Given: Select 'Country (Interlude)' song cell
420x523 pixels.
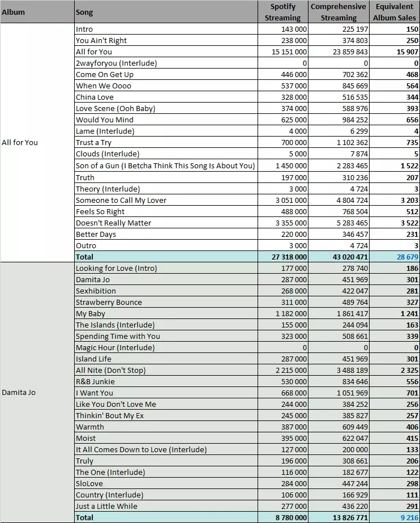Looking at the screenshot, I should coord(166,495).
